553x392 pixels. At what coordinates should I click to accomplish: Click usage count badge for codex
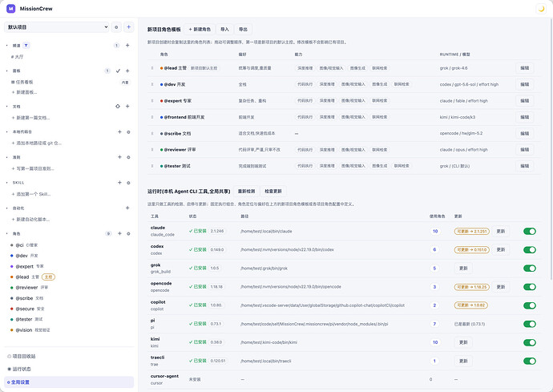tap(434, 249)
